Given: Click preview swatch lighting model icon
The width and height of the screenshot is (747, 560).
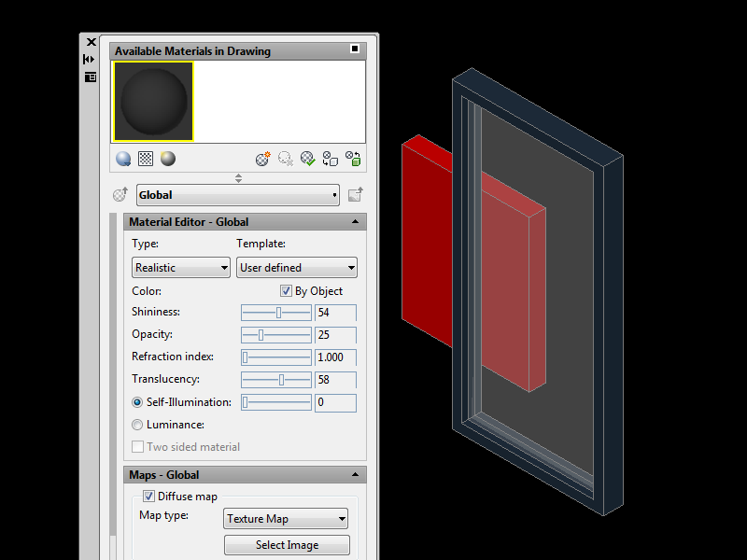Looking at the screenshot, I should tap(168, 159).
